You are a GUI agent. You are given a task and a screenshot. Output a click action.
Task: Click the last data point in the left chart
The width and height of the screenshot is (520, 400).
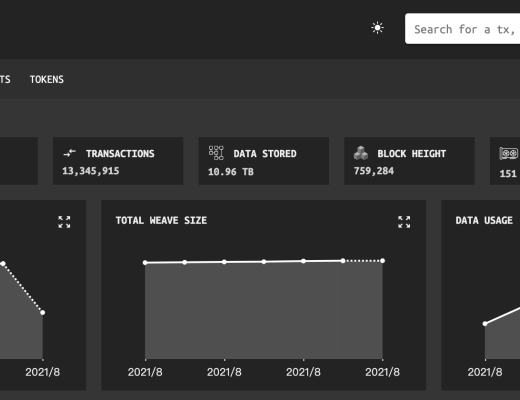(43, 313)
